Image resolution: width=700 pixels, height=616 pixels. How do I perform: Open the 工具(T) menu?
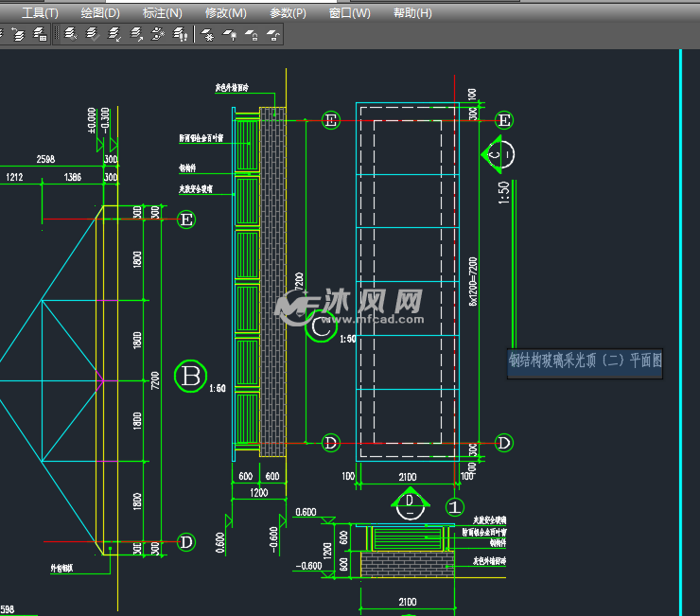pyautogui.click(x=39, y=13)
